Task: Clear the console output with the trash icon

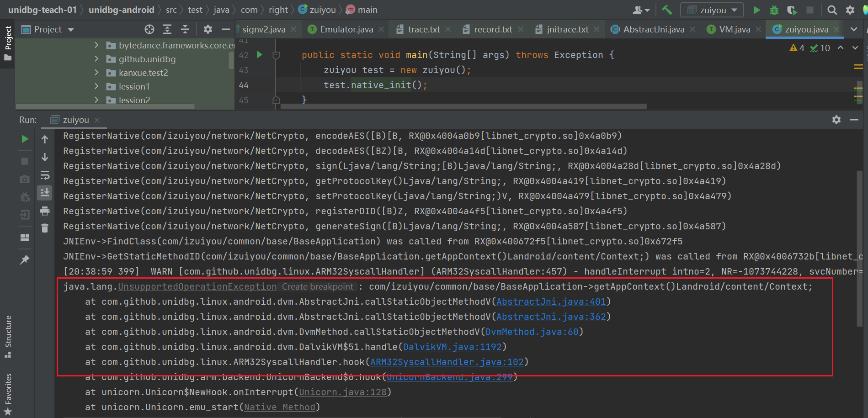Action: coord(44,228)
